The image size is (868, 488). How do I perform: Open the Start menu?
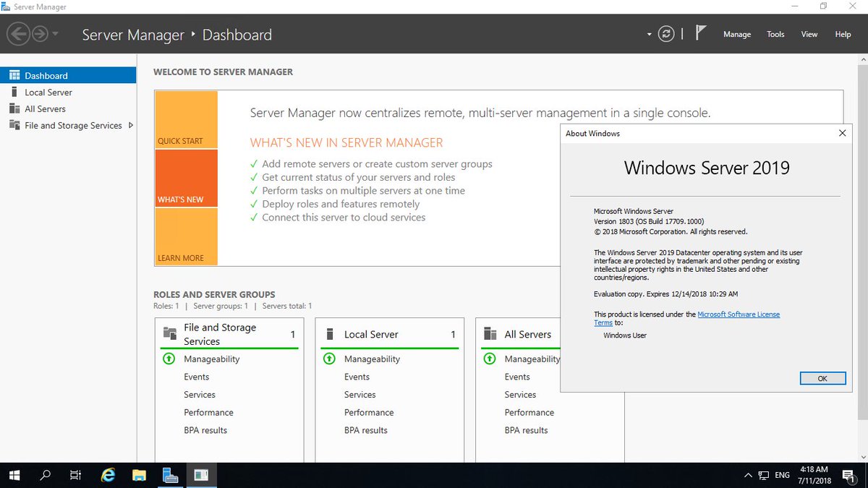click(x=14, y=475)
